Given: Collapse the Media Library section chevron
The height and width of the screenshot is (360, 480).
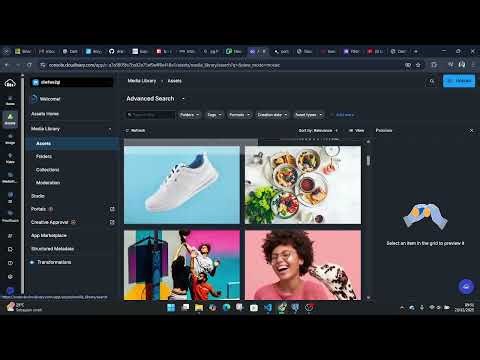Looking at the screenshot, I should pyautogui.click(x=110, y=129).
